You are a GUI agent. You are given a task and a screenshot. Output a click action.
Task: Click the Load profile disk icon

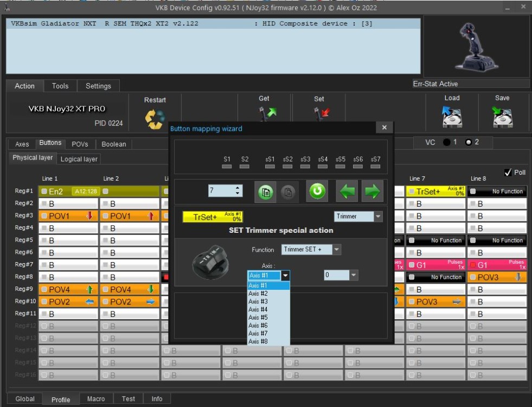click(452, 117)
